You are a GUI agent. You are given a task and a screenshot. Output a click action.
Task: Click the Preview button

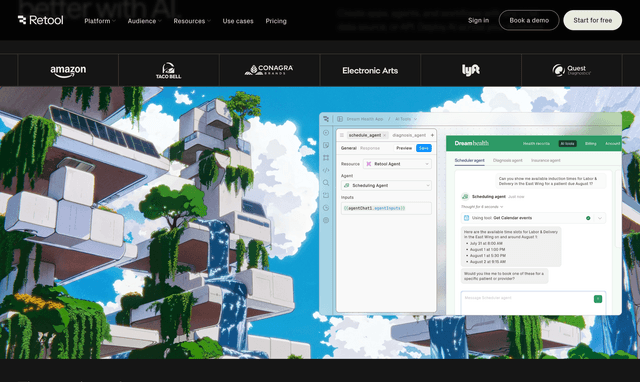[x=404, y=148]
